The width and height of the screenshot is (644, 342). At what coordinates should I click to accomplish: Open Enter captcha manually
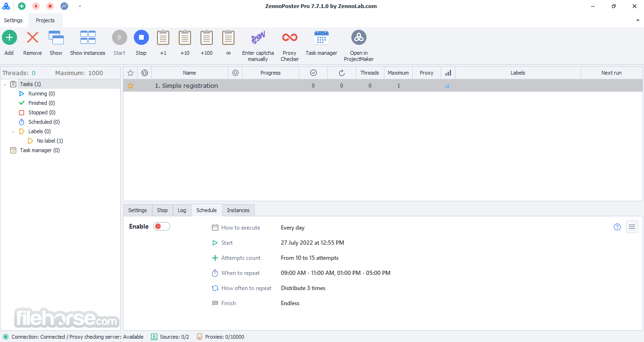pos(258,46)
